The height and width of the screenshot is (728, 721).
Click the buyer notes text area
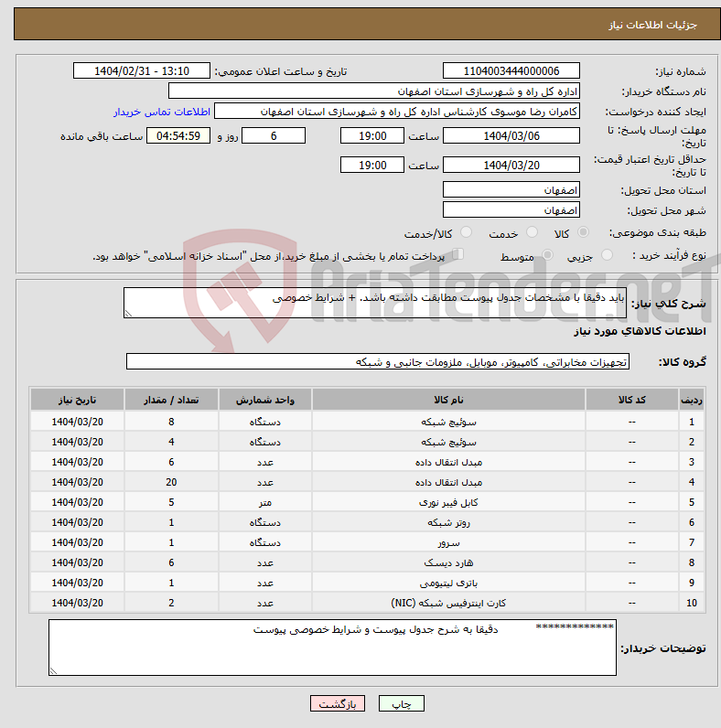click(332, 648)
